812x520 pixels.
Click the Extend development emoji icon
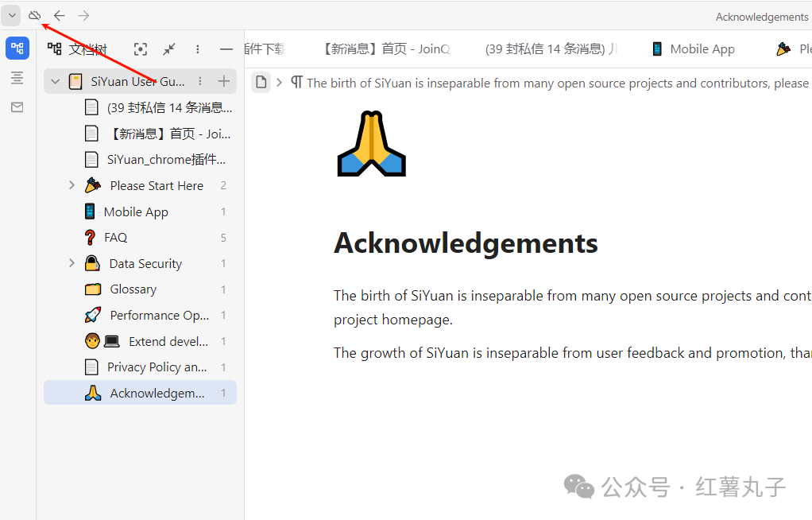102,341
